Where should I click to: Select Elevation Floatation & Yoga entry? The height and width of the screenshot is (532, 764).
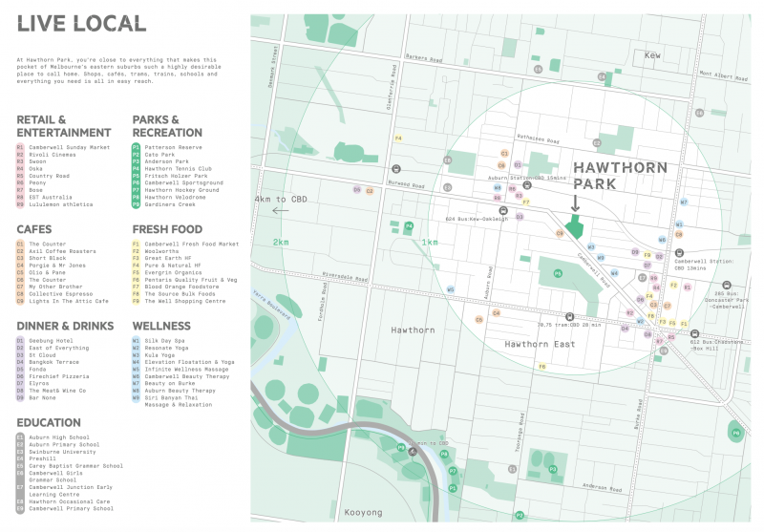point(189,362)
